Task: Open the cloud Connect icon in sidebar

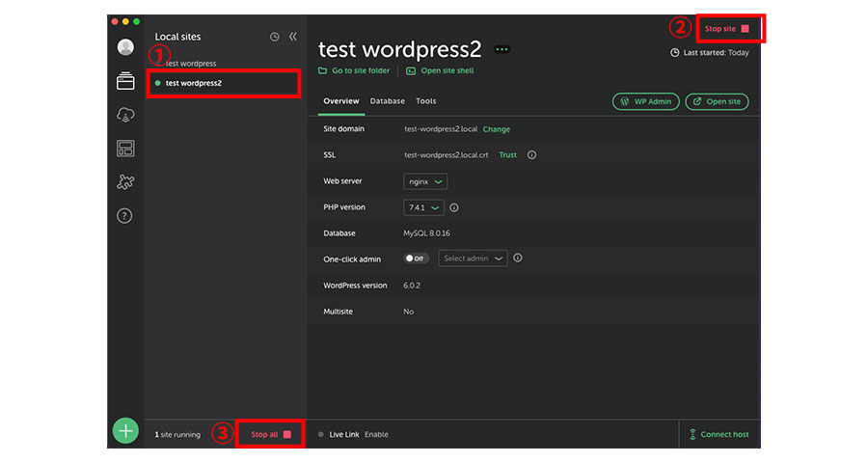Action: (x=125, y=115)
